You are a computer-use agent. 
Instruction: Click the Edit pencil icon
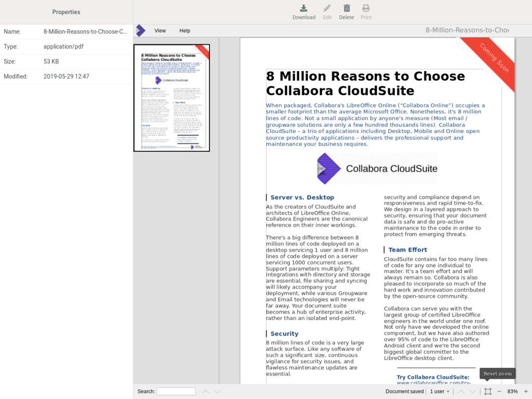[327, 8]
